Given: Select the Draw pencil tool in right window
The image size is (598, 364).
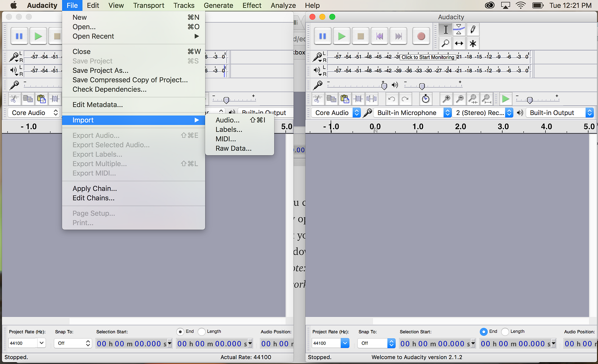Looking at the screenshot, I should coord(473,29).
